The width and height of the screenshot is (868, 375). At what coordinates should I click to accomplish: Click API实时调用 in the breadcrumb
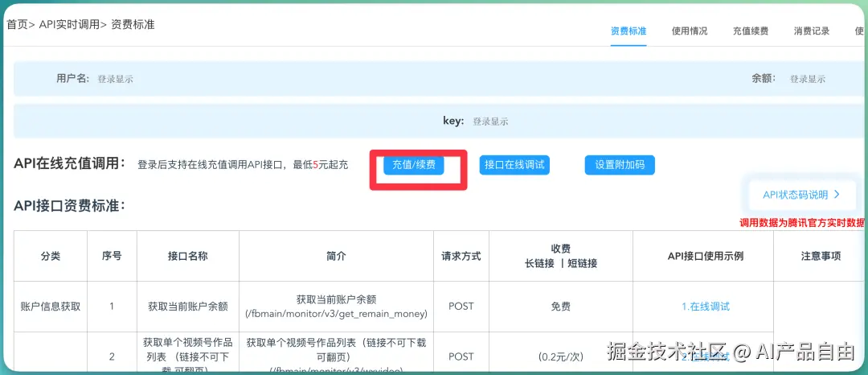(69, 25)
